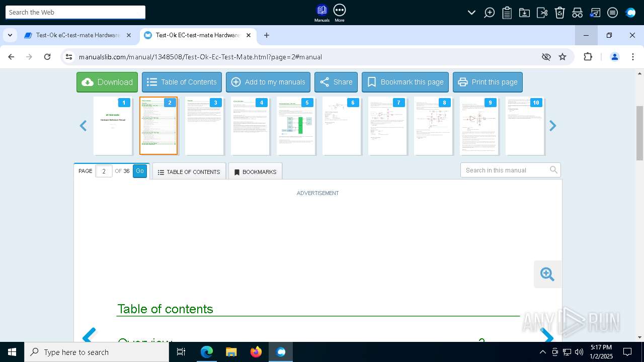This screenshot has width=644, height=362.
Task: Click the zoom-in magnifier toolbar icon
Action: tap(489, 13)
